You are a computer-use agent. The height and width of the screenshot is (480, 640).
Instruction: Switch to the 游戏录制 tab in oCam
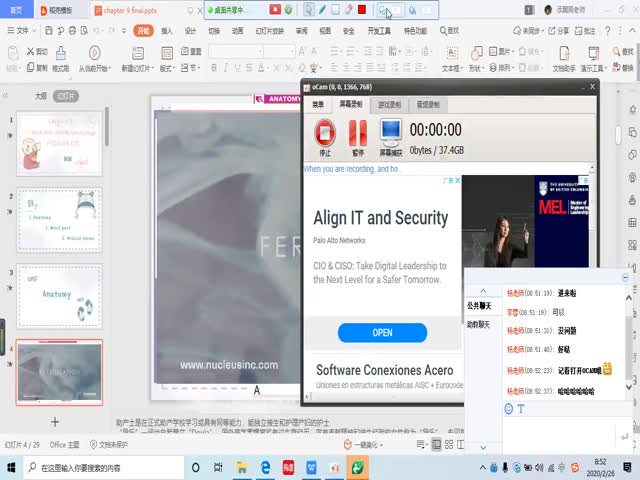point(389,105)
